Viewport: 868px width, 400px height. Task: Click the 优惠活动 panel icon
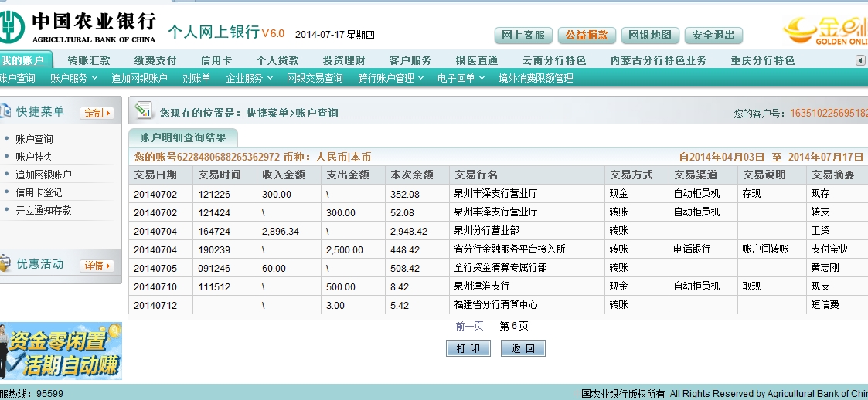tap(6, 264)
